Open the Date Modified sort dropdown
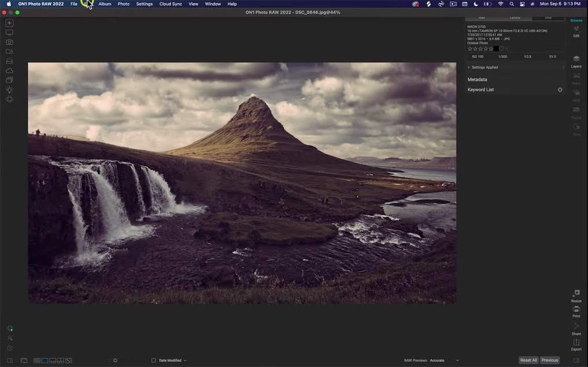The width and height of the screenshot is (588, 367). (172, 360)
